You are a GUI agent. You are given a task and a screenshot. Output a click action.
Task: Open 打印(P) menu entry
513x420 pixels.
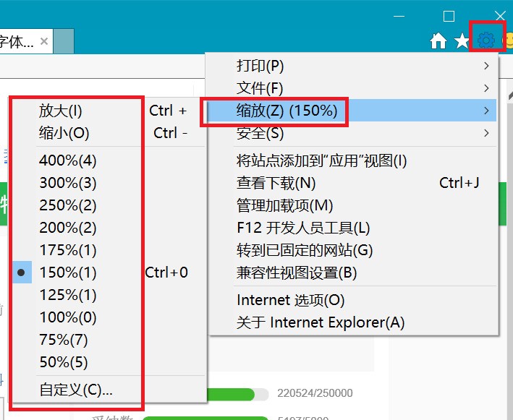352,66
